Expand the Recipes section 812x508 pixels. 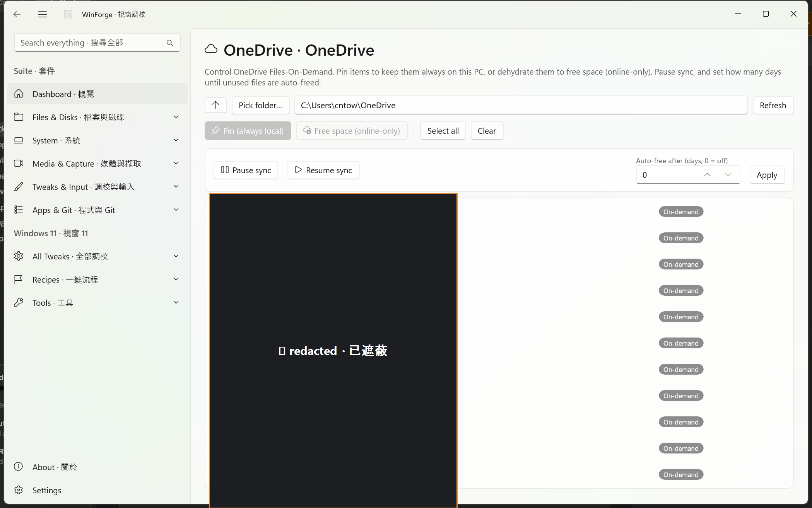coord(176,279)
